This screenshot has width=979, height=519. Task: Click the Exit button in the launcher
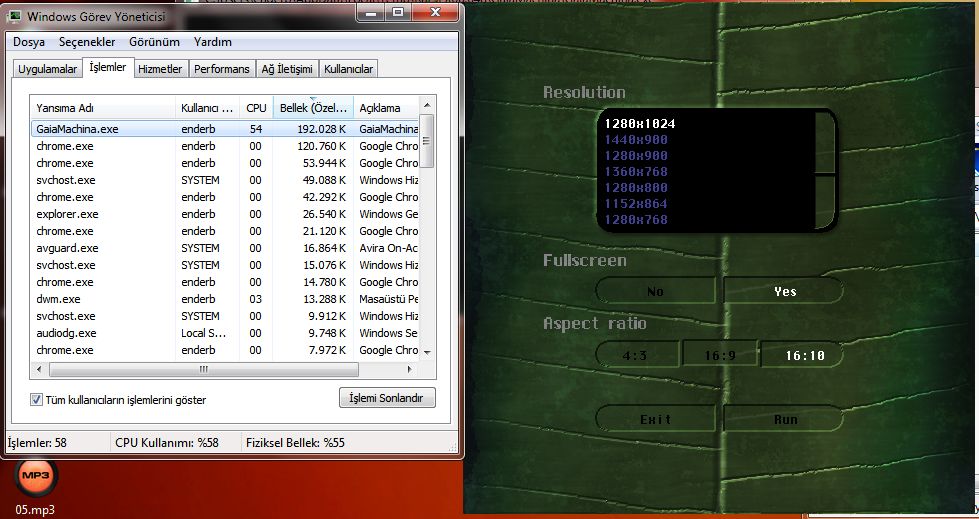[655, 419]
